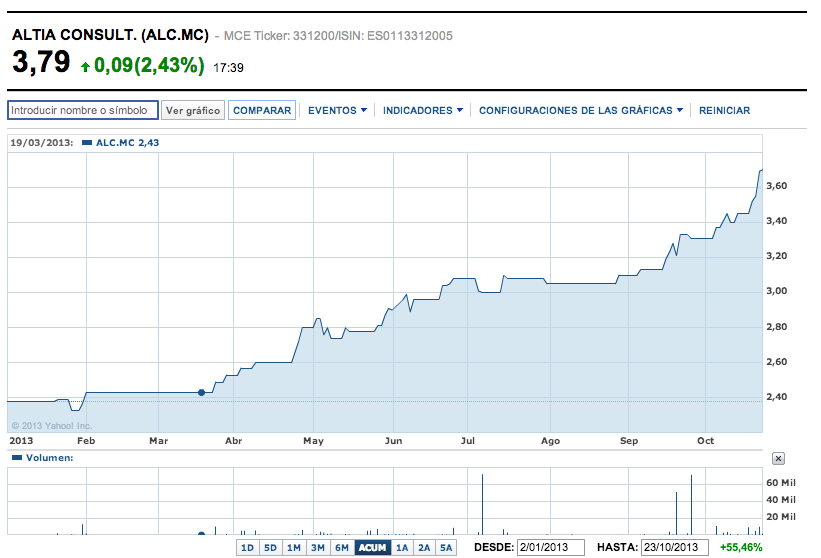Select the 5D time range
This screenshot has width=821, height=558.
point(270,548)
